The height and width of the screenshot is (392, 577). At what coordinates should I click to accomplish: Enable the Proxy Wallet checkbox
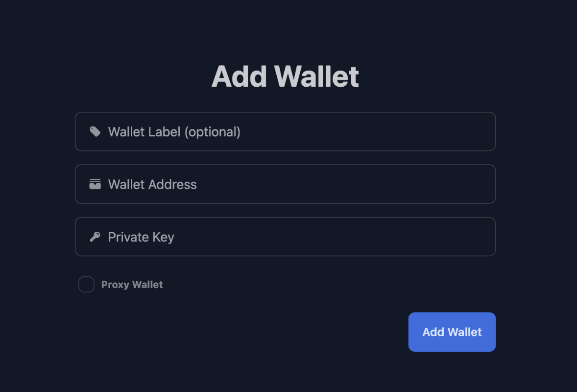[86, 285]
